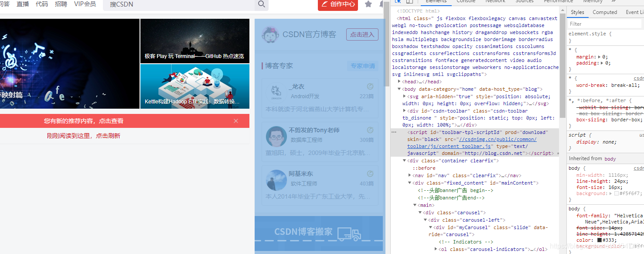Expand the nav id="nav" node
The image size is (644, 254).
coord(410,175)
